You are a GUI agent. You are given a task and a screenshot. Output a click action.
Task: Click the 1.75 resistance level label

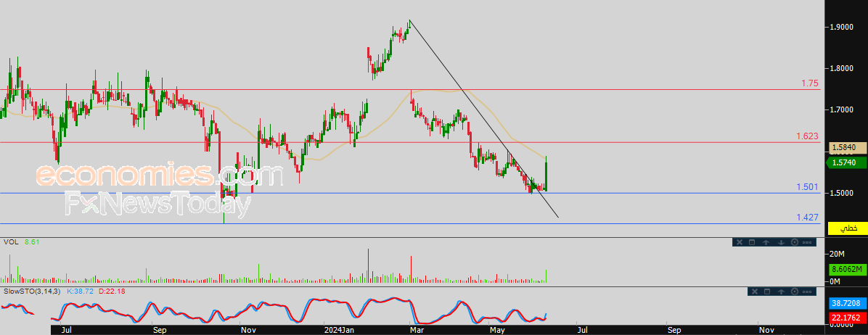pos(810,83)
